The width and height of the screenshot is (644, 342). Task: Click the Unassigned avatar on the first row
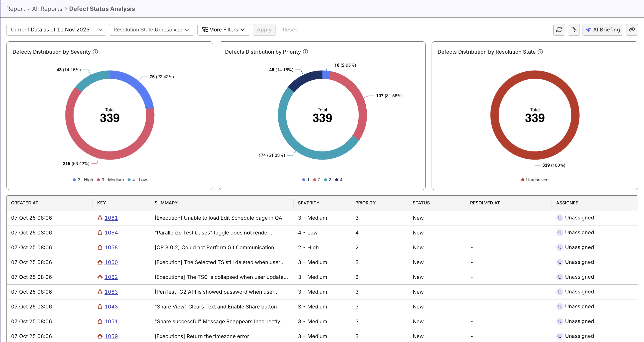(560, 218)
